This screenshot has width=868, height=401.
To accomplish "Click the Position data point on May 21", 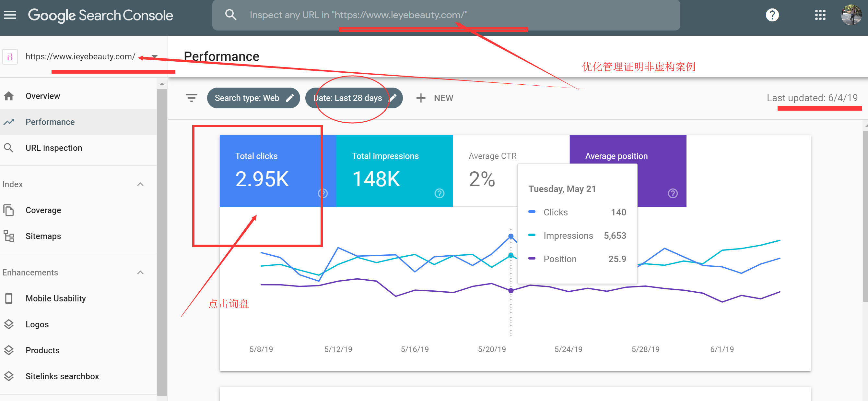I will coord(511,290).
